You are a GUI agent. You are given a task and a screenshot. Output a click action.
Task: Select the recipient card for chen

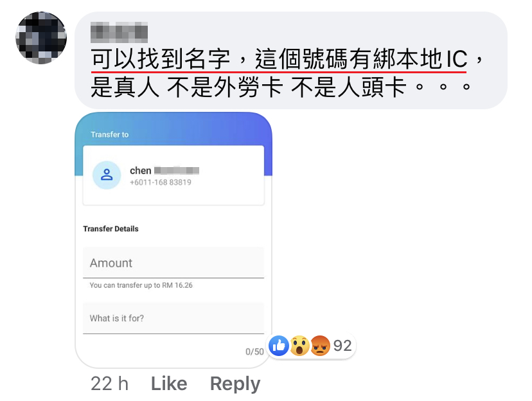click(173, 175)
